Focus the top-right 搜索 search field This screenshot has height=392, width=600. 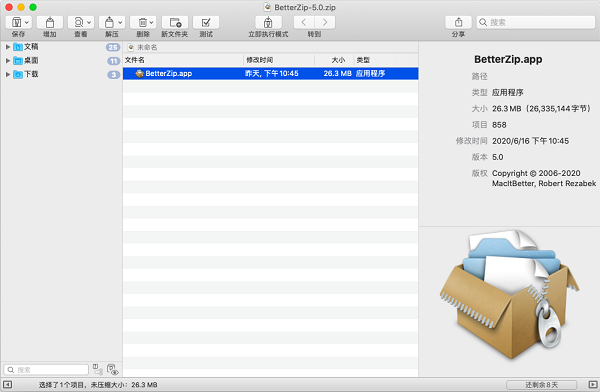[x=536, y=23]
